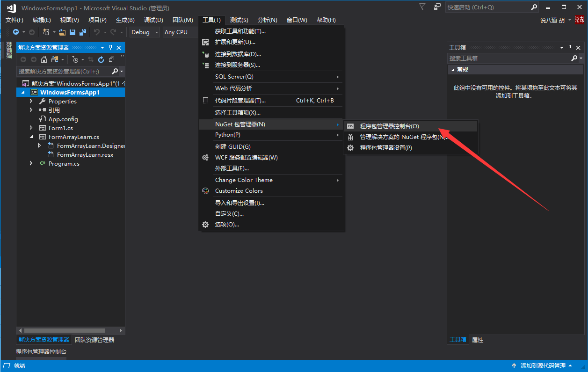588x372 pixels.
Task: Switch to 团队资源管理器 tab
Action: point(94,340)
